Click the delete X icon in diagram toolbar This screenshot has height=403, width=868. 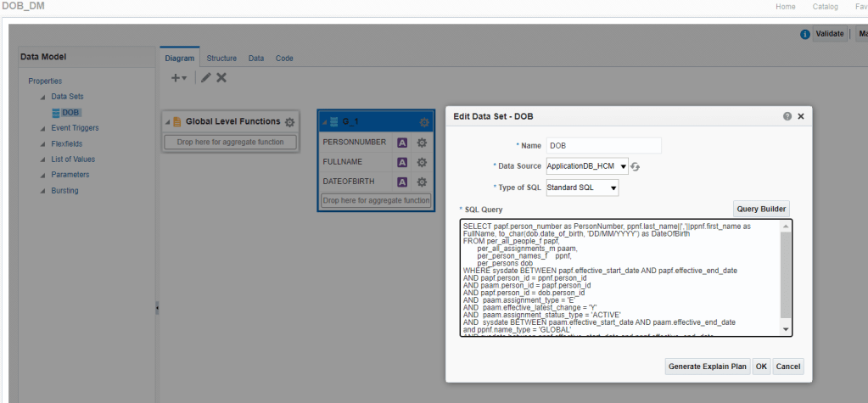(221, 77)
